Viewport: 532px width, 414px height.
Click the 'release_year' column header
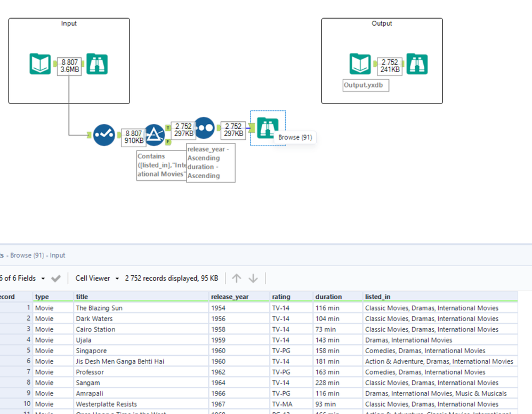(239, 297)
